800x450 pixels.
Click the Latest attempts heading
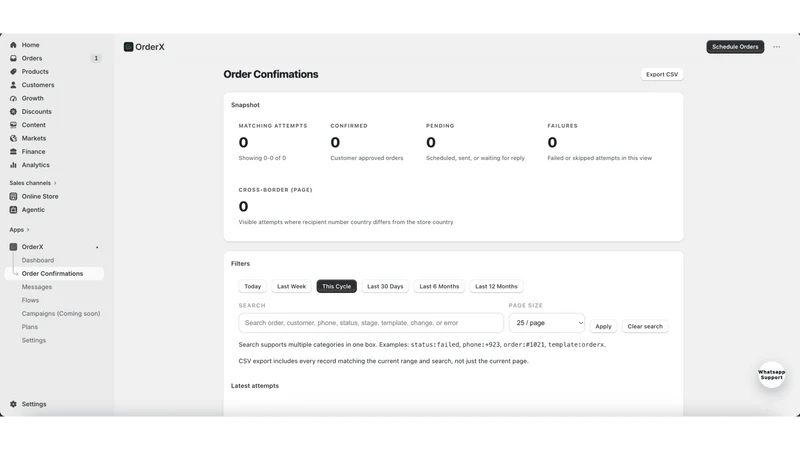point(255,386)
